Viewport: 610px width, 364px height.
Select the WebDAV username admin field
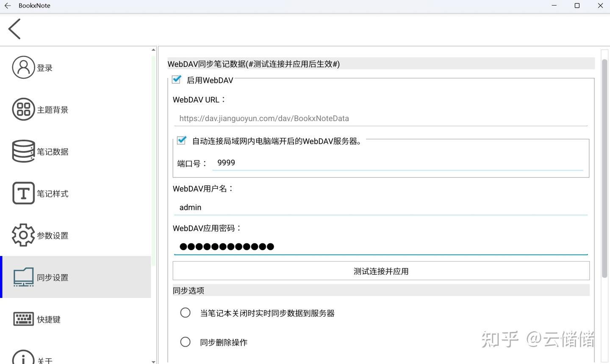pyautogui.click(x=380, y=207)
